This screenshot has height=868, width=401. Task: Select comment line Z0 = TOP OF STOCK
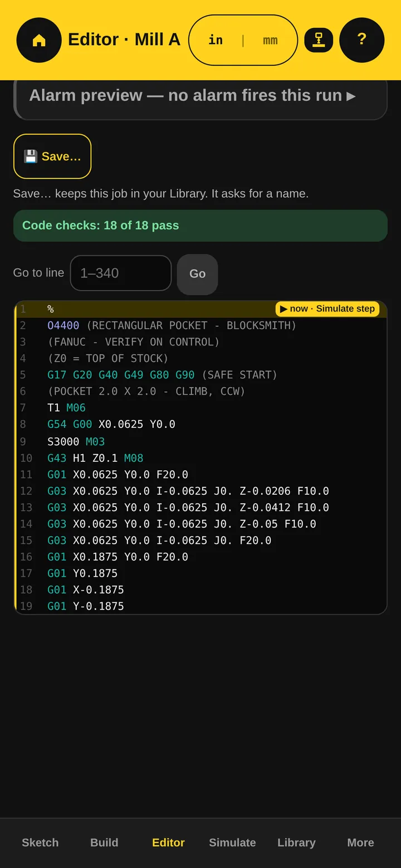tap(200, 358)
